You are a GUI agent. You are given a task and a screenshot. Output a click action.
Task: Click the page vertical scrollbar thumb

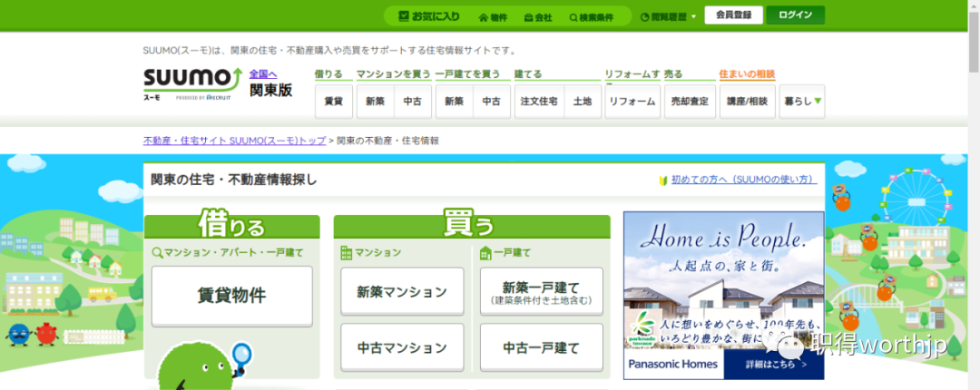[974, 41]
